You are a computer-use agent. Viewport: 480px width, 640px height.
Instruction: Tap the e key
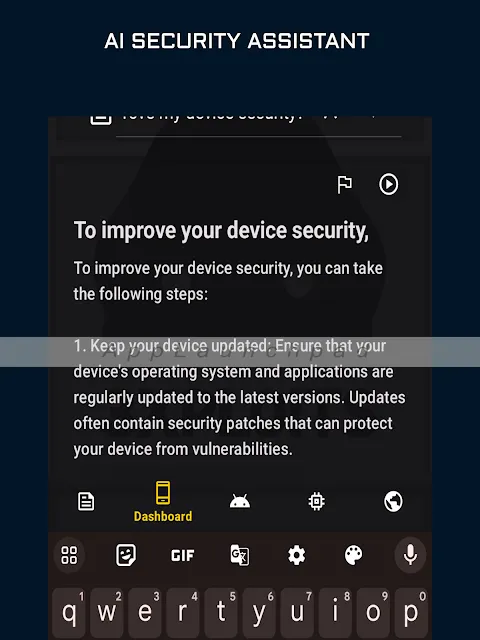click(145, 613)
